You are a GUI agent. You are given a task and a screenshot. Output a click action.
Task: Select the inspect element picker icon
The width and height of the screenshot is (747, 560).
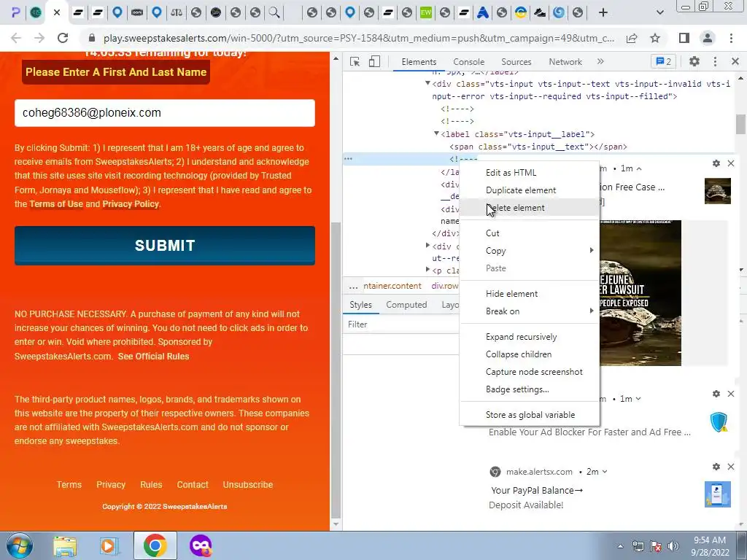(355, 62)
